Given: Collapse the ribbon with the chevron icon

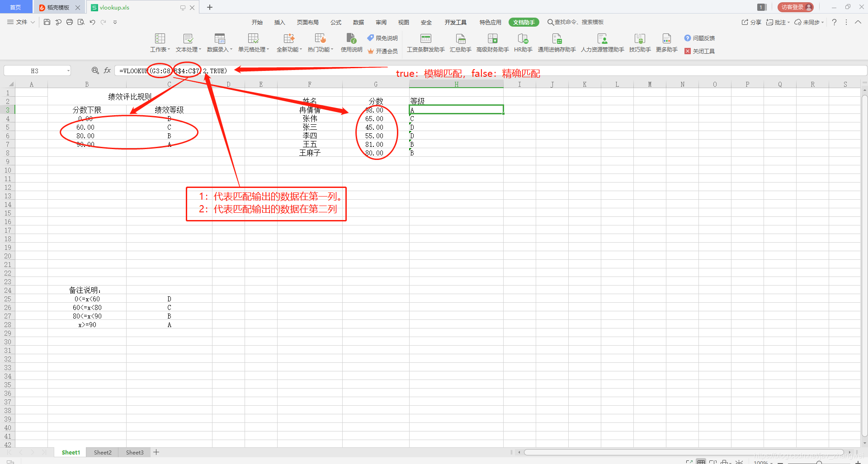Looking at the screenshot, I should click(x=858, y=22).
